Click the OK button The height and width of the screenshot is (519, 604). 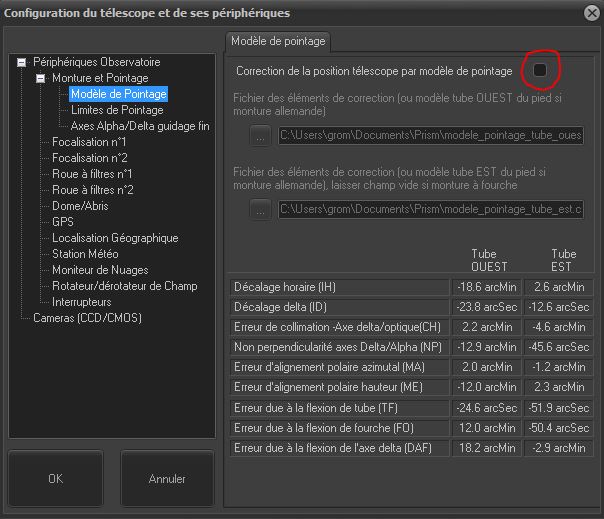pyautogui.click(x=56, y=479)
